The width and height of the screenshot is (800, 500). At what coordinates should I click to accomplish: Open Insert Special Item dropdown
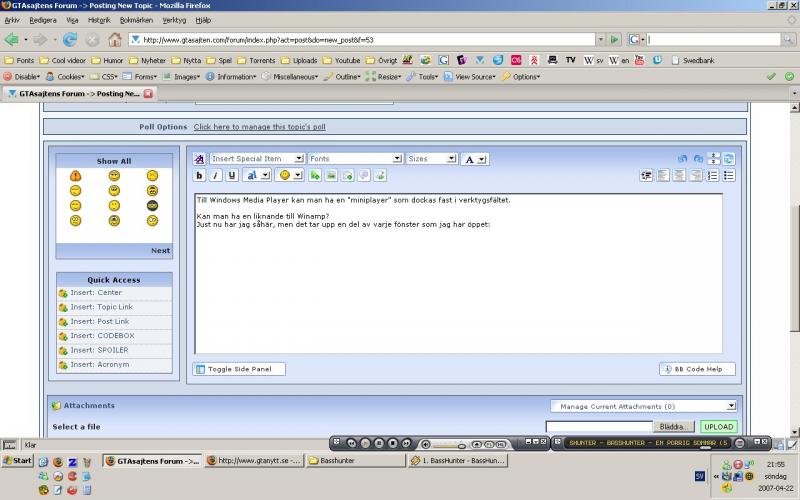257,159
